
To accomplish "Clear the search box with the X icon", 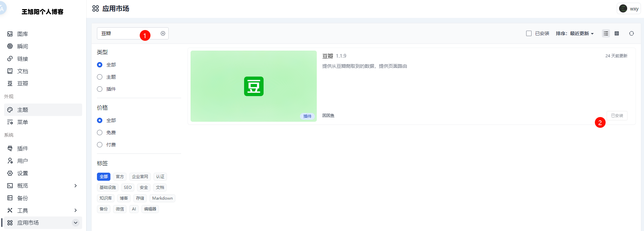I will tap(163, 33).
